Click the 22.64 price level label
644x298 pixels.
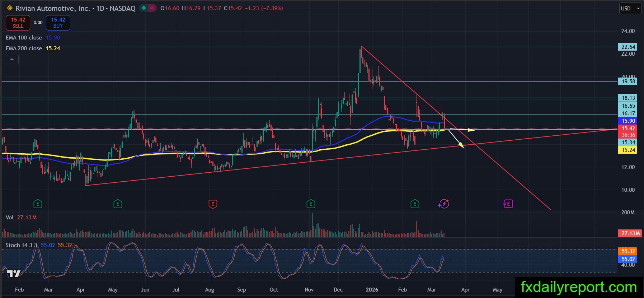click(x=628, y=47)
